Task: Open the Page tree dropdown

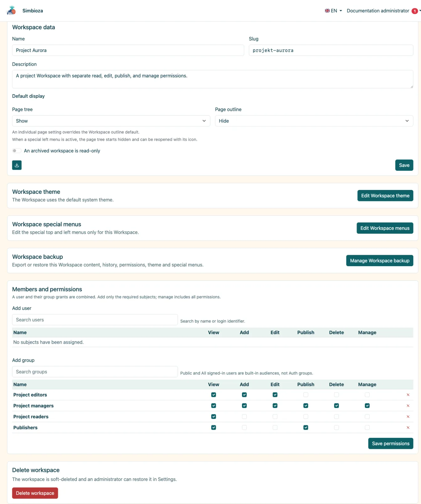Action: [x=111, y=121]
